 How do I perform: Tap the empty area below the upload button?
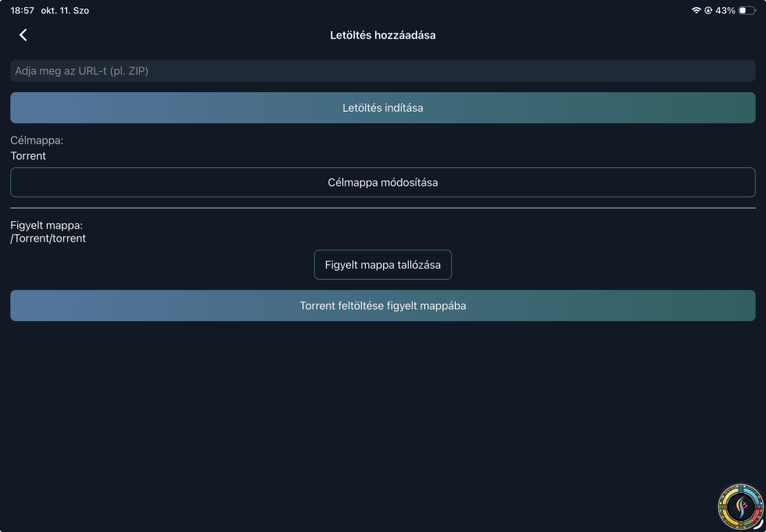383,414
